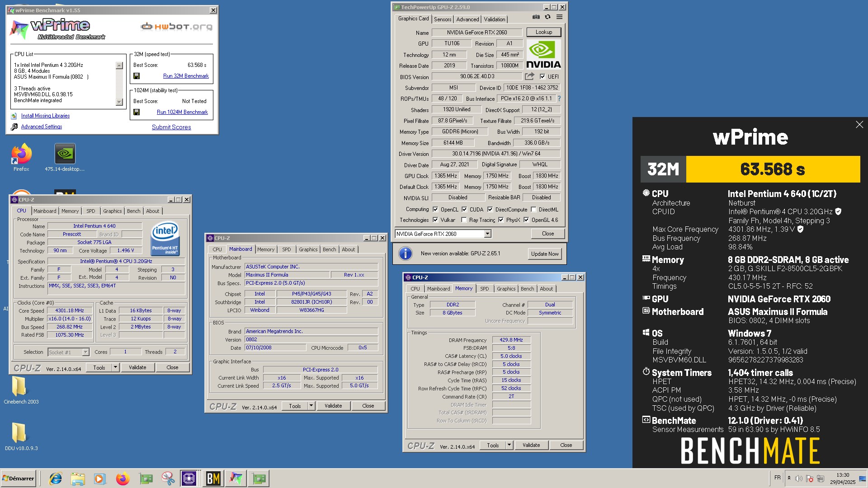Open the Action Center flag icon in the tray
The width and height of the screenshot is (868, 488).
click(x=809, y=479)
